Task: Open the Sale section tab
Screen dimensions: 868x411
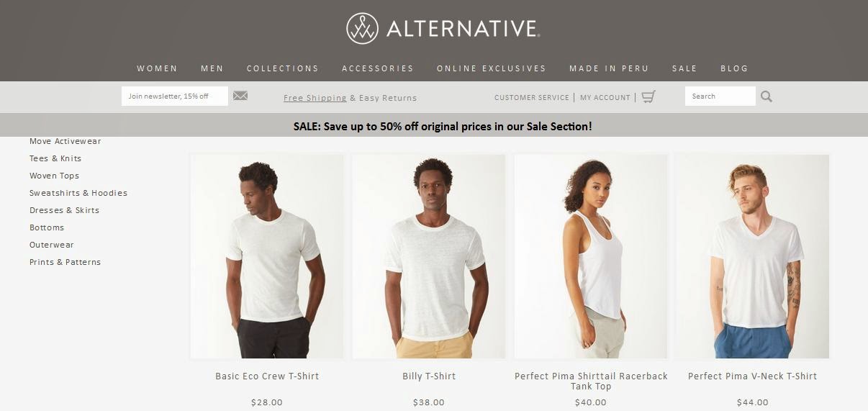Action: pos(684,68)
